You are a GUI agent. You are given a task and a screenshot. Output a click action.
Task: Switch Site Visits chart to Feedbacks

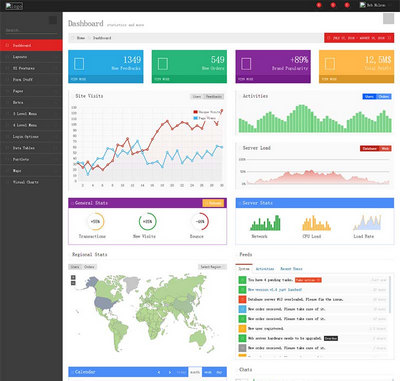pyautogui.click(x=214, y=96)
